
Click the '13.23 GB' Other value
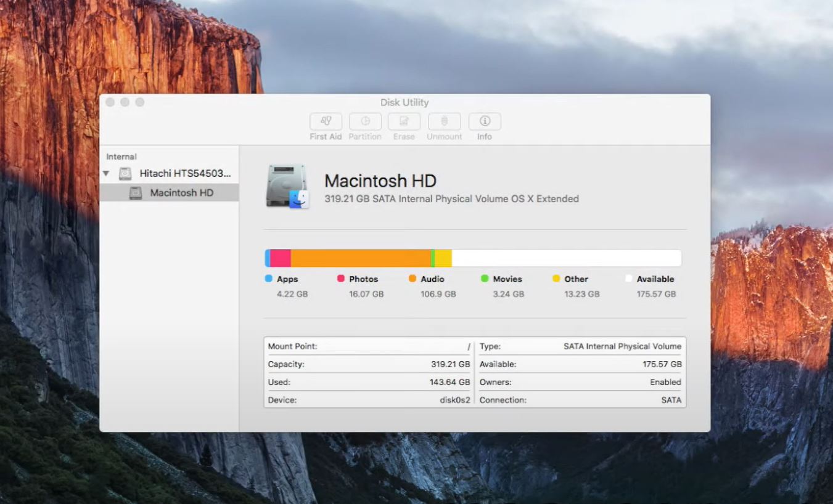582,294
